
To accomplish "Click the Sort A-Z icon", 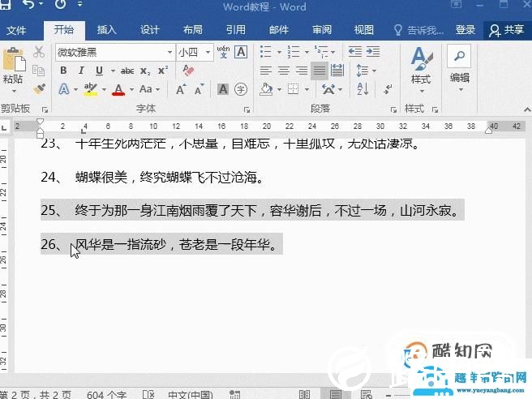I will 363,89.
